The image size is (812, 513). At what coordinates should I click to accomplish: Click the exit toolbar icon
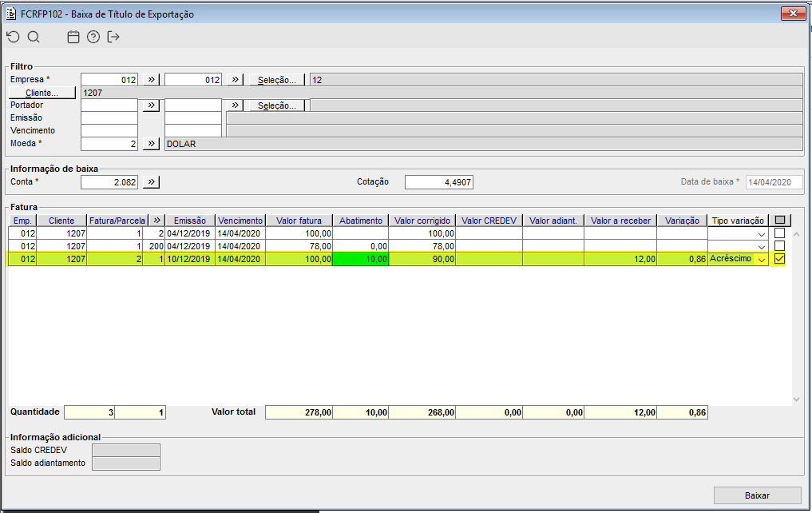[113, 37]
